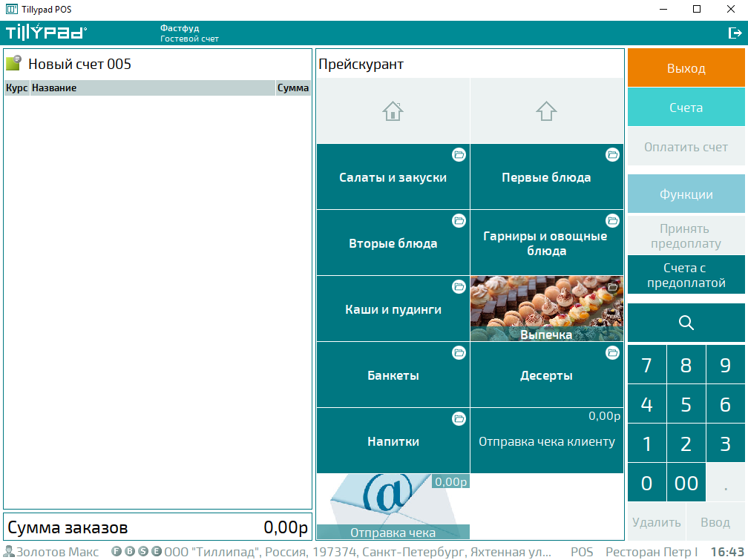Click the folder icon on Напитки
Image resolution: width=748 pixels, height=560 pixels.
459,419
